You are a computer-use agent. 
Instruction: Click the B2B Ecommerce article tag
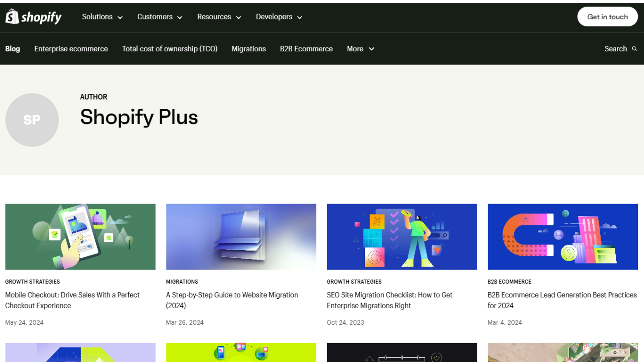[509, 282]
